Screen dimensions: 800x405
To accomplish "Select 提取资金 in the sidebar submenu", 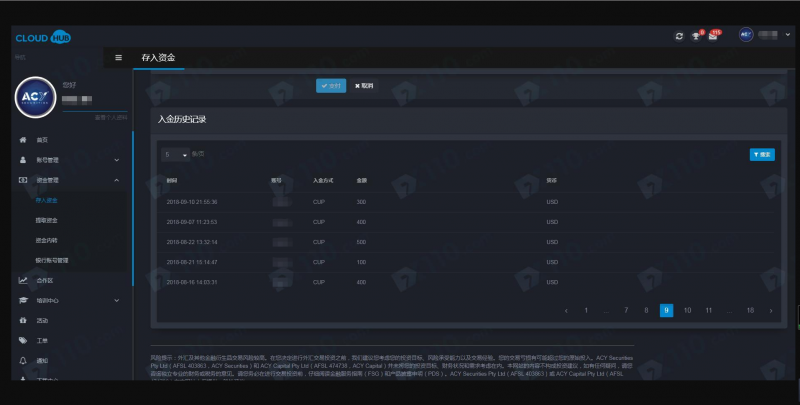I will (47, 220).
